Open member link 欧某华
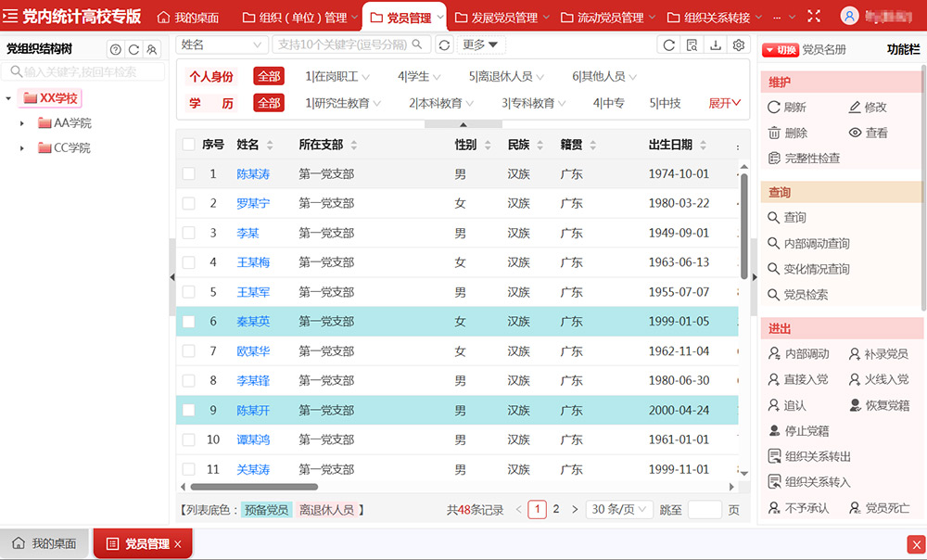927x560 pixels. click(x=253, y=351)
